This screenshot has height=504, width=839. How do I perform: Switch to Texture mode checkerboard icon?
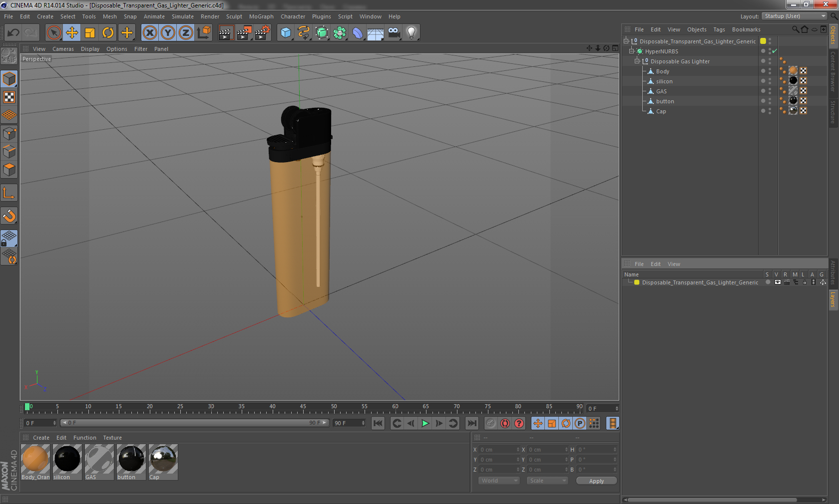[x=9, y=97]
